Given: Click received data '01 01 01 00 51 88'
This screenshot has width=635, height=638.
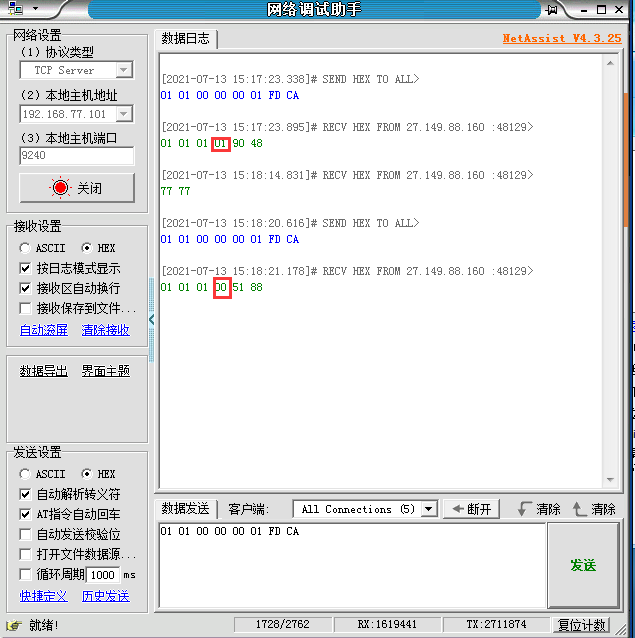Looking at the screenshot, I should coord(212,287).
